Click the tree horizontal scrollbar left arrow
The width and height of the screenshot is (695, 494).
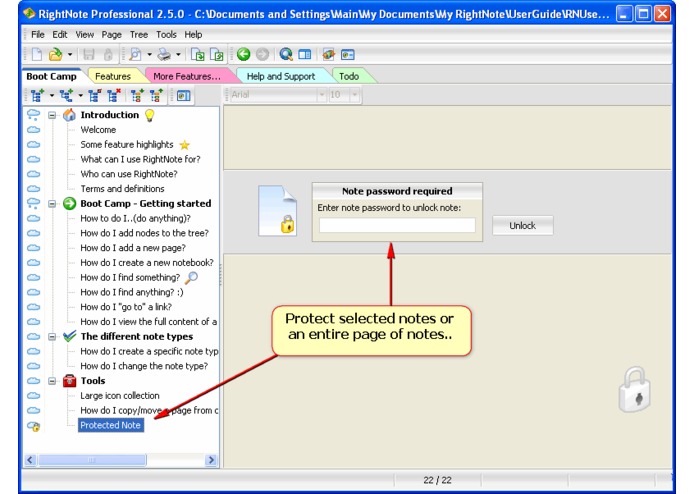(30, 460)
